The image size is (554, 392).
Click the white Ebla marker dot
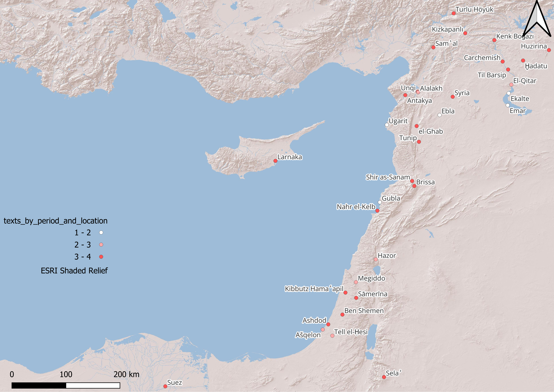[440, 115]
